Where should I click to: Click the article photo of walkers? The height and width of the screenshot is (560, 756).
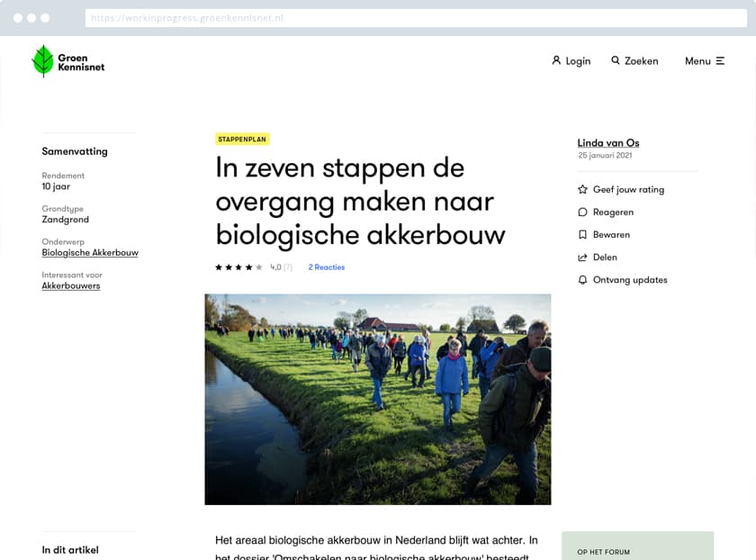377,400
